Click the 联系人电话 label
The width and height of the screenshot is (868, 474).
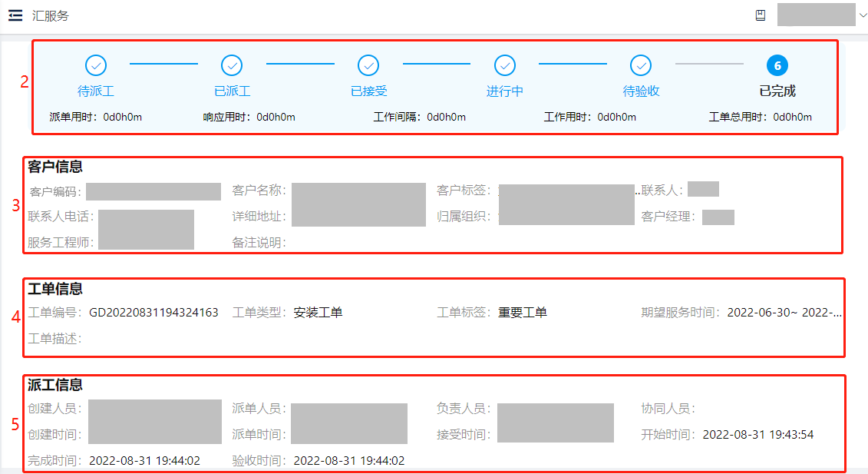pyautogui.click(x=61, y=216)
